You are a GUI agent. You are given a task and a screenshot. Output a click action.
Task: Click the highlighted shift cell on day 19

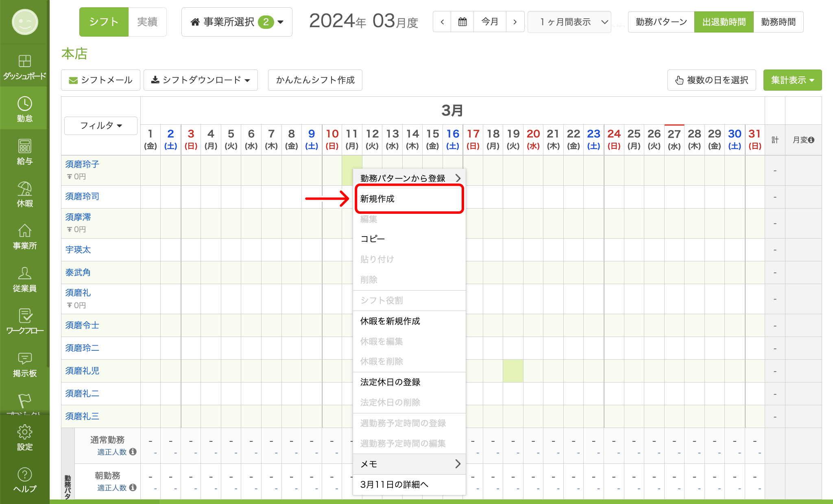(x=513, y=371)
